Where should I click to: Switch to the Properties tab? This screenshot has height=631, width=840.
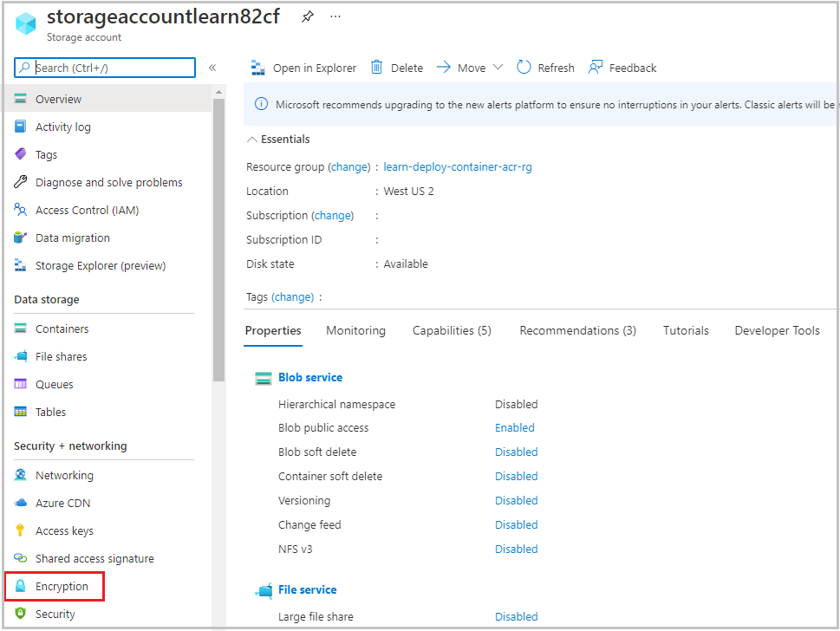(x=273, y=330)
